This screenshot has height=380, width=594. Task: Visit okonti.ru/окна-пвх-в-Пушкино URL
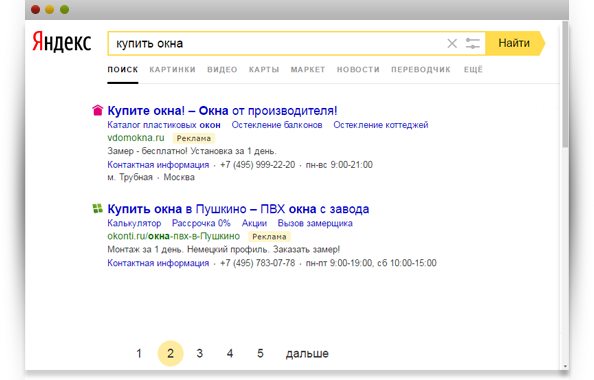(x=174, y=236)
